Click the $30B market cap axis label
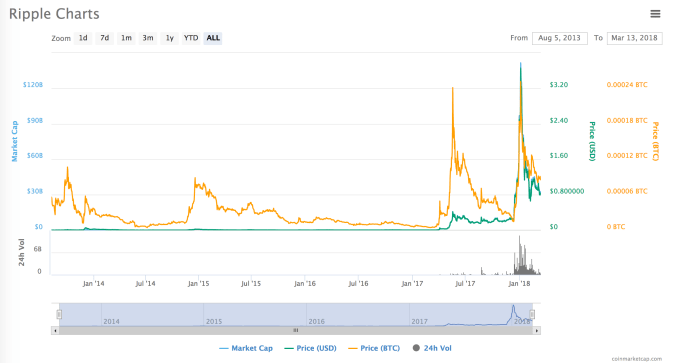This screenshot has height=363, width=680. tap(35, 191)
